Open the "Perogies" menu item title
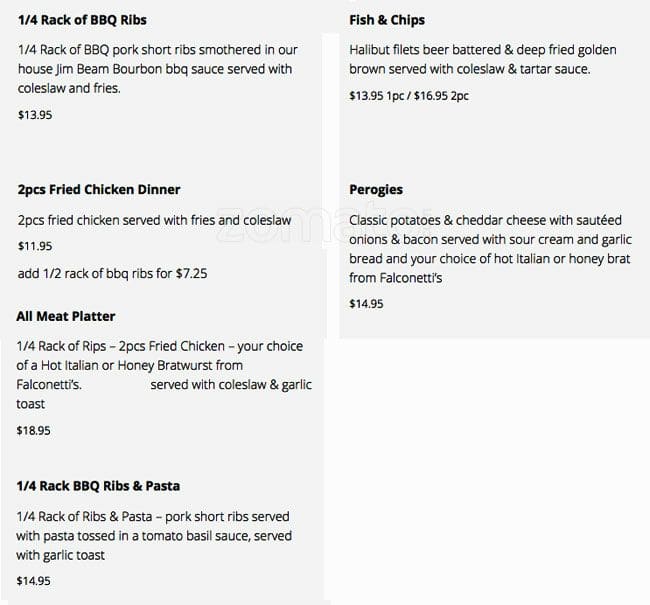Screen dimensions: 650x605 pos(376,189)
